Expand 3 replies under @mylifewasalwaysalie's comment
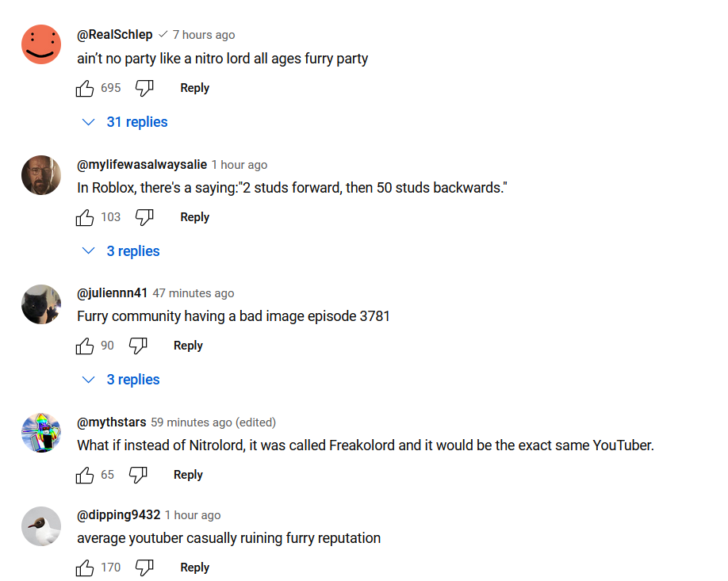728x581 pixels. point(122,251)
